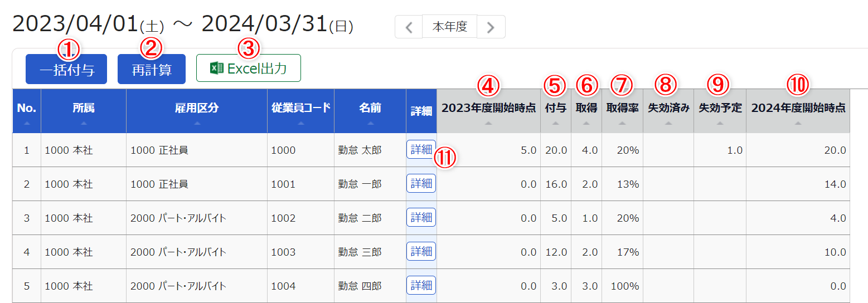Screen dimensions: 868x303
Task: Sort by 2024年度開始時点 column header
Action: point(798,111)
